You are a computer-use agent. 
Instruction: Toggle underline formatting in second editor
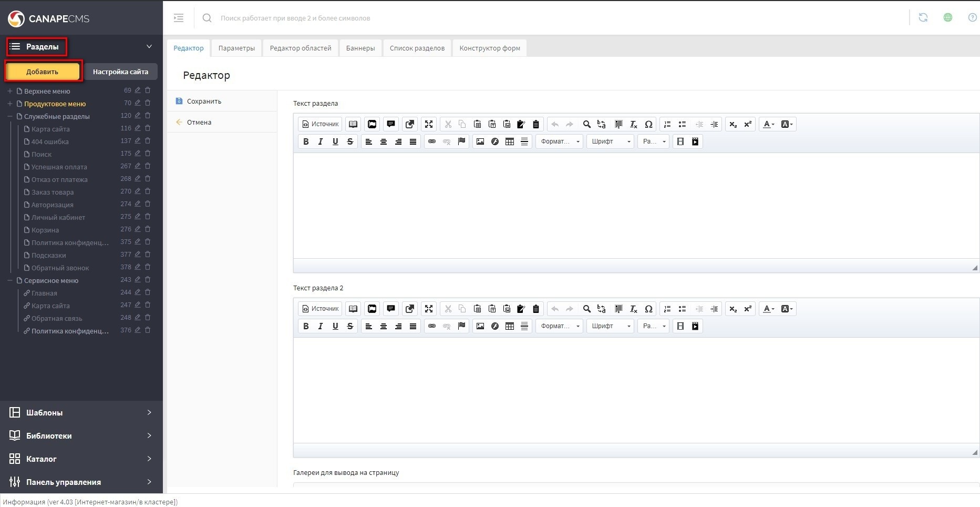point(335,326)
